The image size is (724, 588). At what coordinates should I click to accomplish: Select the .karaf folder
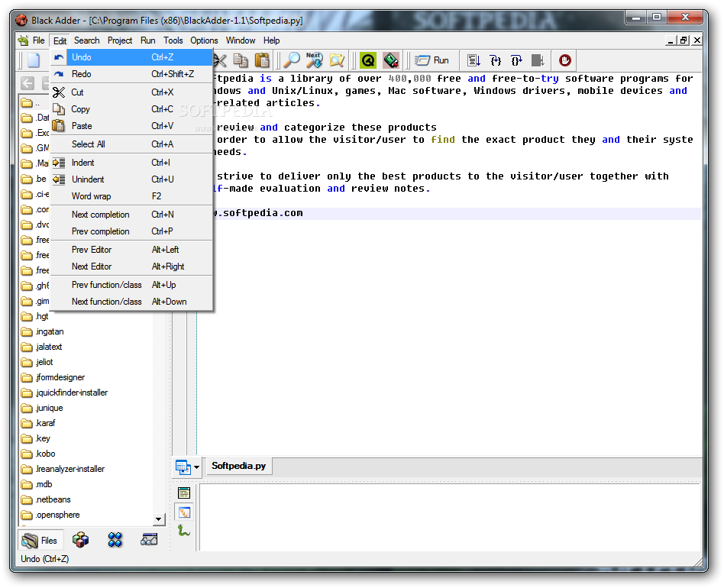point(38,423)
